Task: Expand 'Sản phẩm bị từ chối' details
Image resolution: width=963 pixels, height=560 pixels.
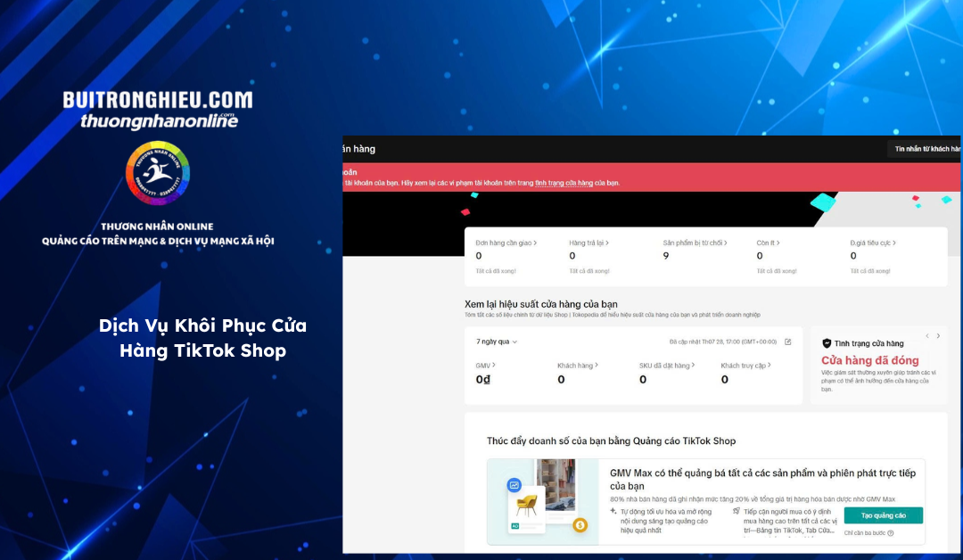Action: [695, 243]
